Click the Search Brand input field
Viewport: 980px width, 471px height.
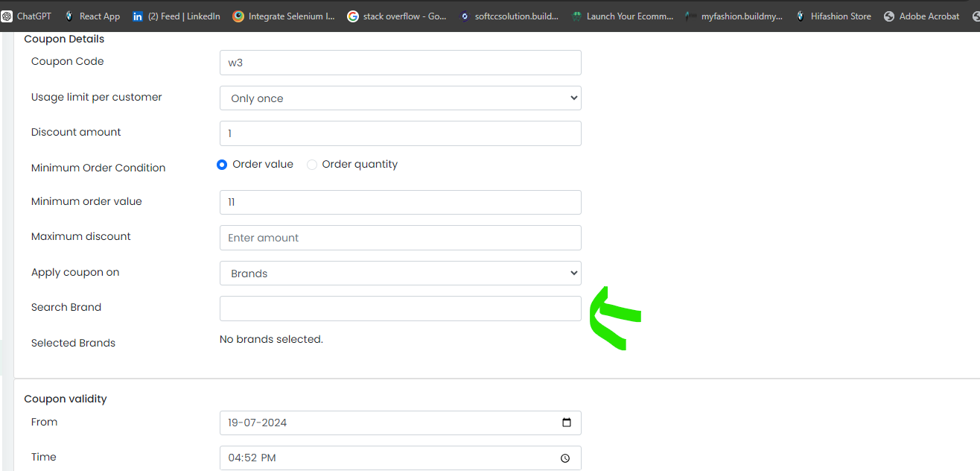(401, 309)
